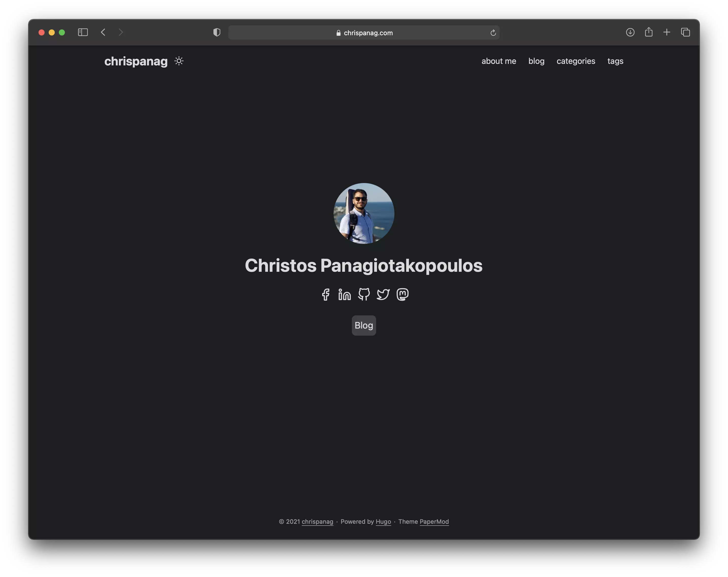Open Safari privacy report shield icon

(217, 32)
